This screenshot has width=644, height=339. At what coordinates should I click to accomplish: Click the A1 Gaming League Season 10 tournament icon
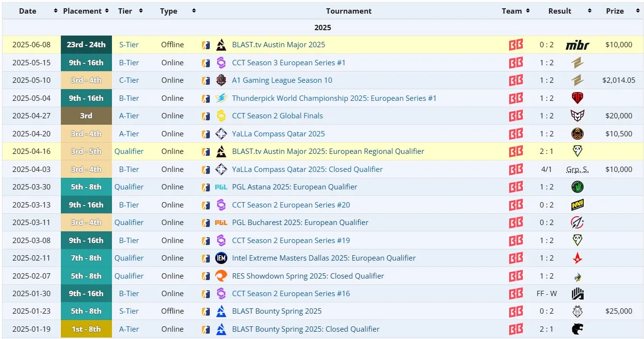[221, 80]
